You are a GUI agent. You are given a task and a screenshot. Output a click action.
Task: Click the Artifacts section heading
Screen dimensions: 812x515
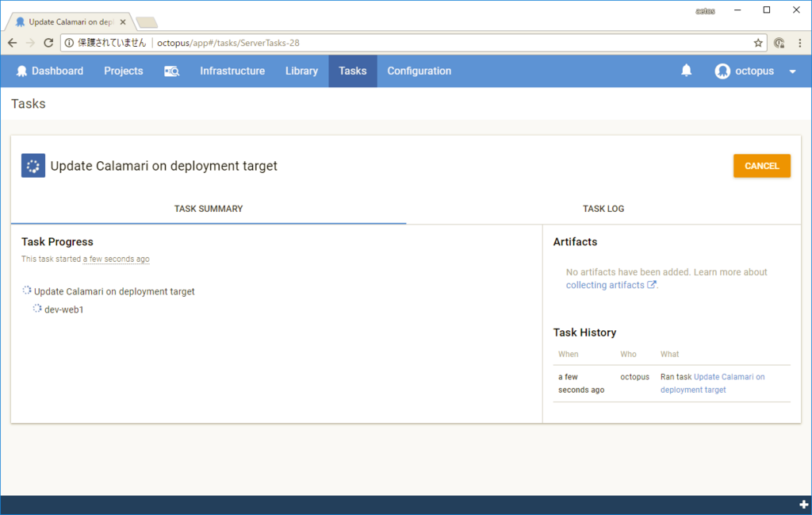click(x=575, y=242)
